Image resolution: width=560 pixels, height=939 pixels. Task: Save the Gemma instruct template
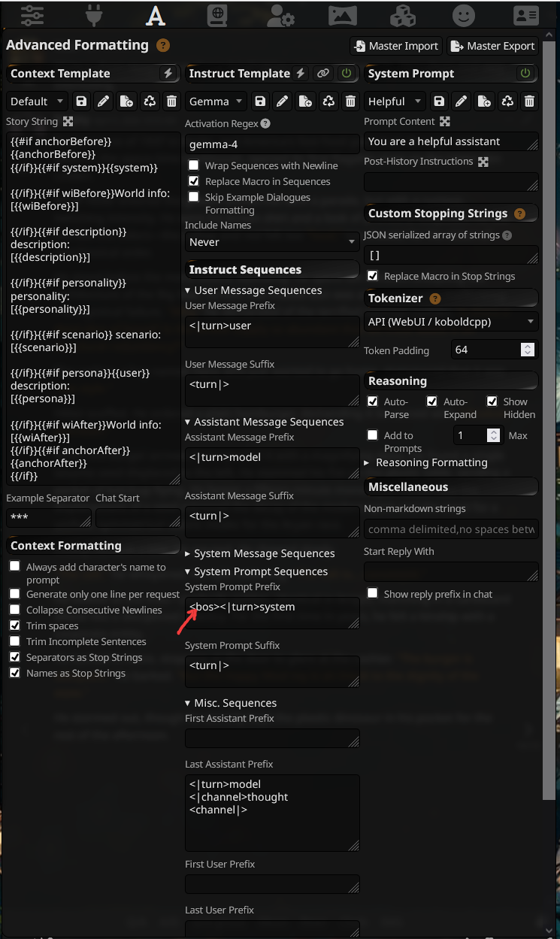(260, 101)
